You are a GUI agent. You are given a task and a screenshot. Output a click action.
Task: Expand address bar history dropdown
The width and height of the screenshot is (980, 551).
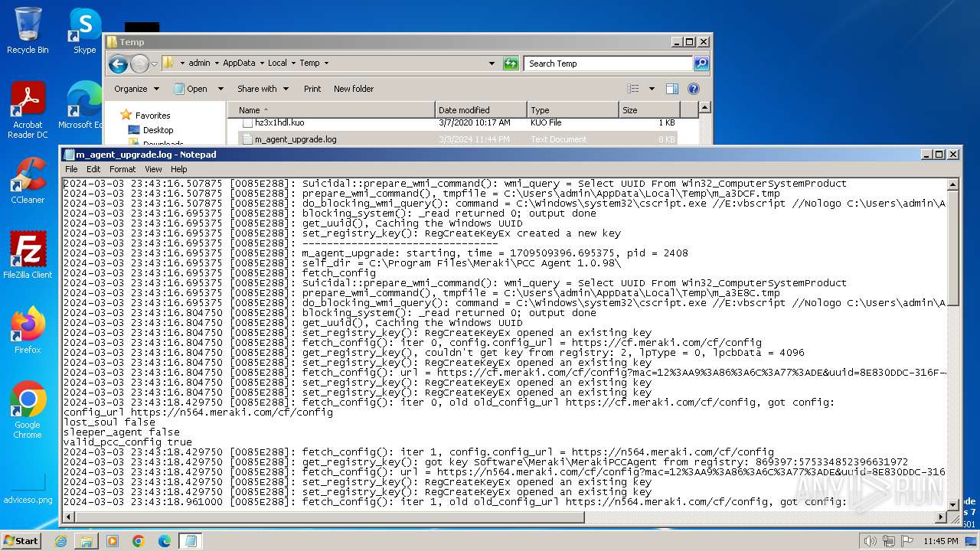tap(492, 64)
